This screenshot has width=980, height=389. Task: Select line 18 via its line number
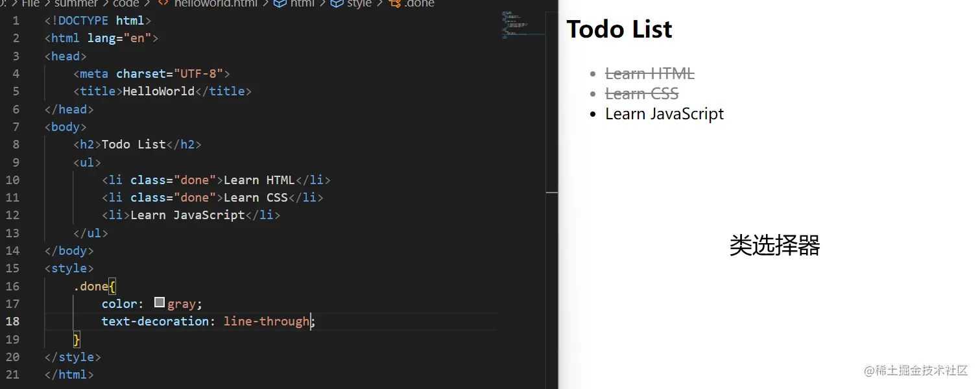tap(12, 322)
